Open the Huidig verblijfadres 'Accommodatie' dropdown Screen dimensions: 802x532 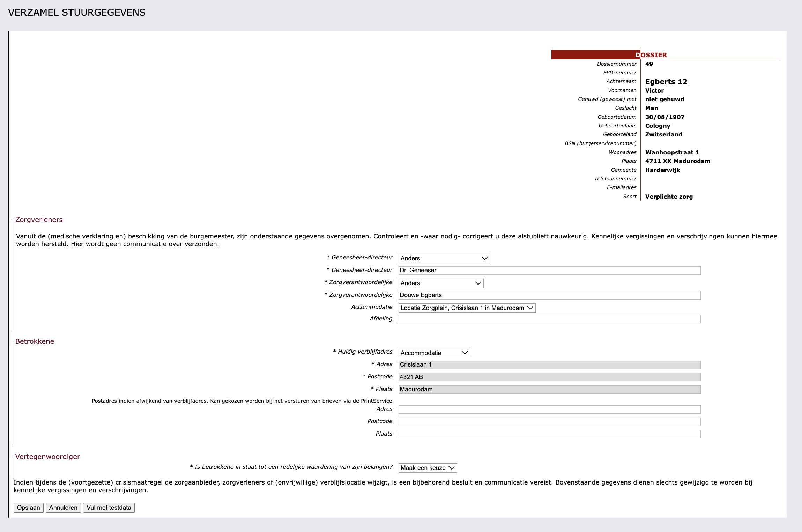click(x=434, y=353)
